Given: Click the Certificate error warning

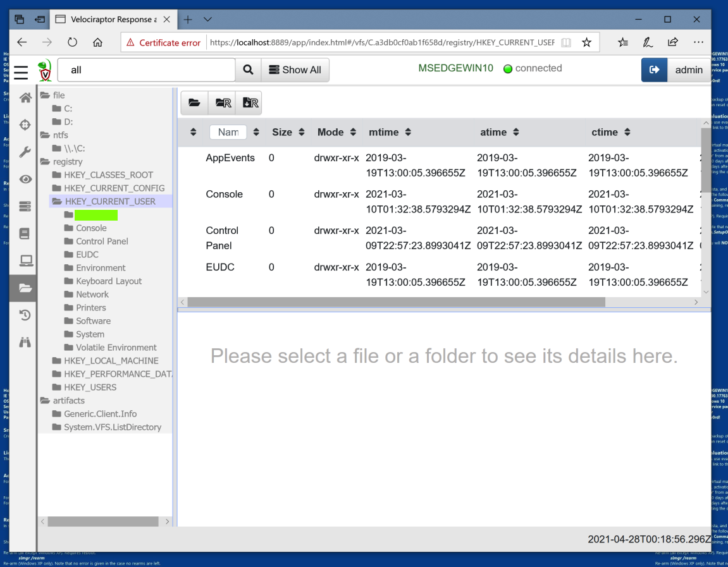Looking at the screenshot, I should click(163, 43).
